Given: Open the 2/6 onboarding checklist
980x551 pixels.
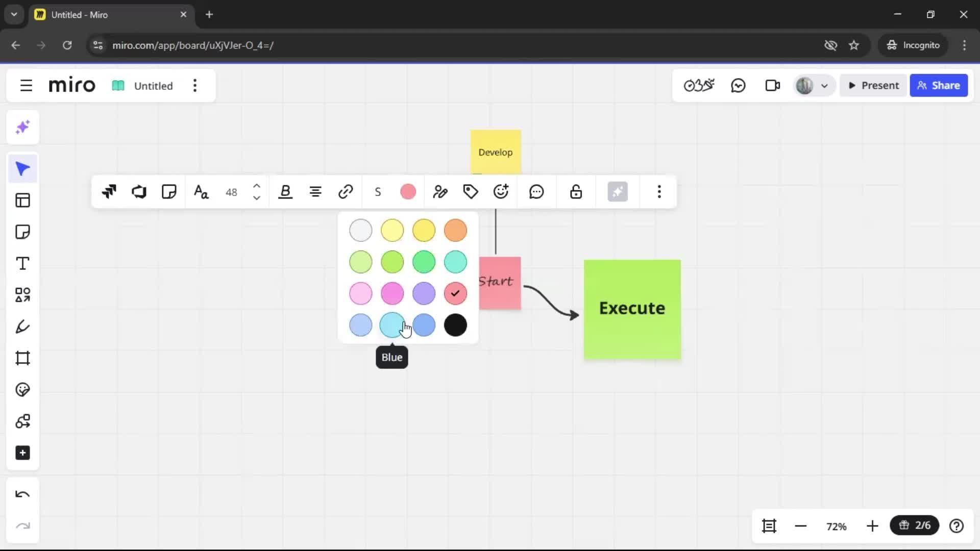Looking at the screenshot, I should (915, 525).
